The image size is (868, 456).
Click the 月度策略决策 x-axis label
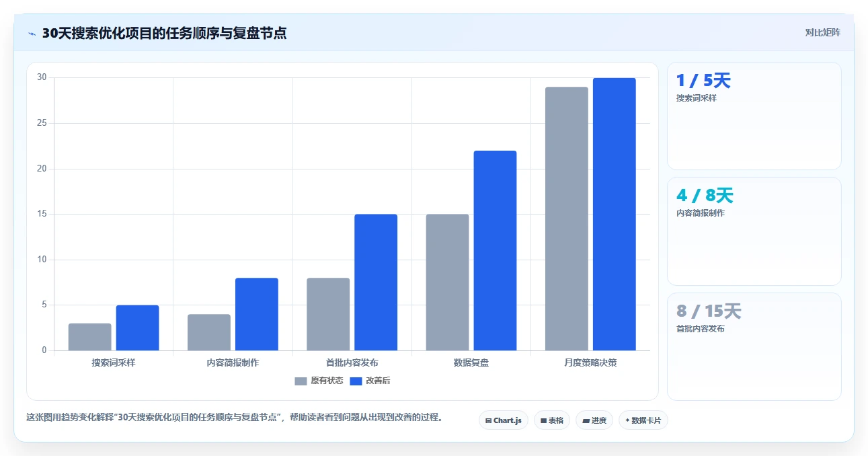[x=590, y=363]
